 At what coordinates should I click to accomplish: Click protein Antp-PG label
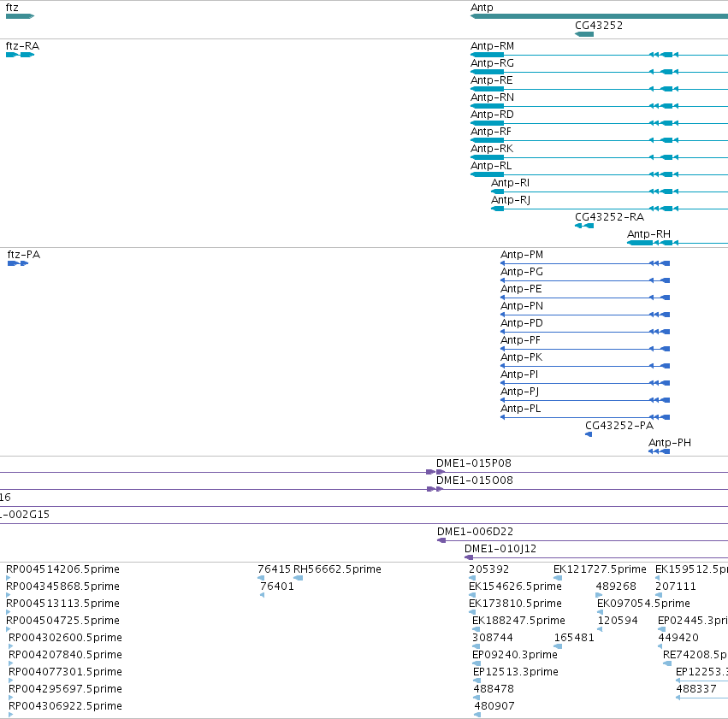[521, 272]
